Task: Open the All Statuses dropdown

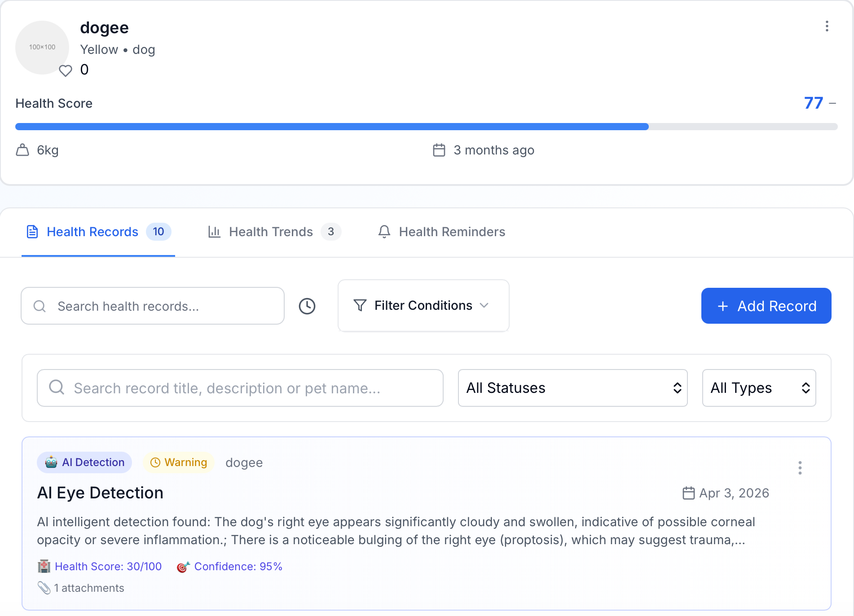Action: [572, 388]
